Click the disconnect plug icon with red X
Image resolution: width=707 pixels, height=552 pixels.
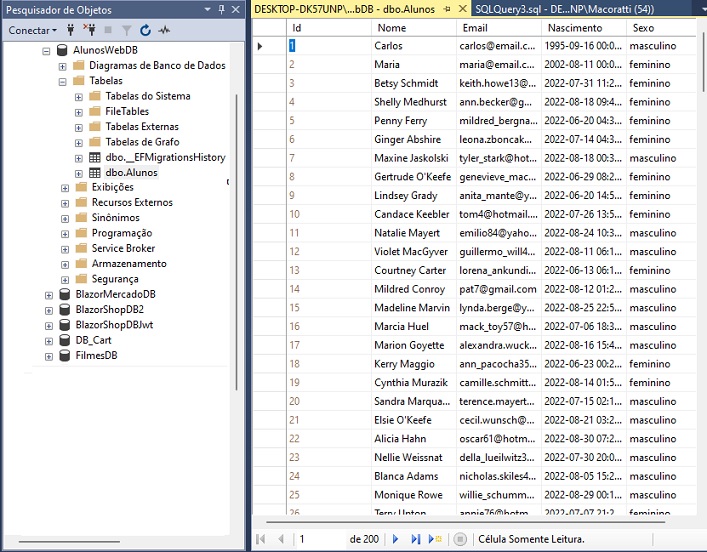click(89, 30)
